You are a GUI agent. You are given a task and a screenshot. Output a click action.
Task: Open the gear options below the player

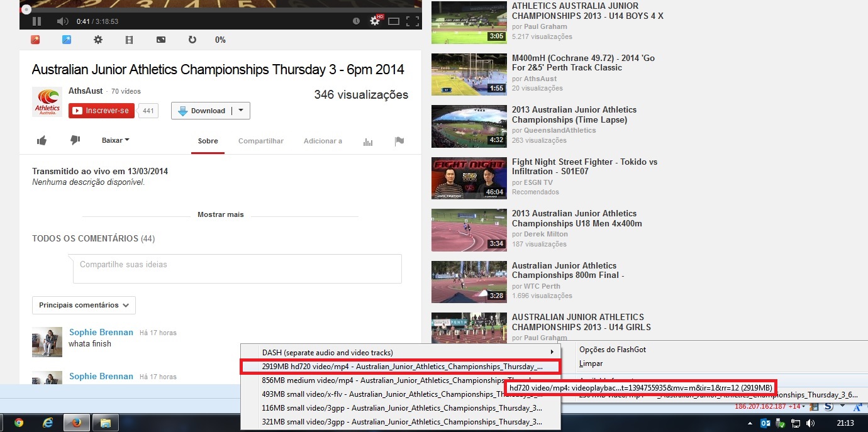coord(98,40)
